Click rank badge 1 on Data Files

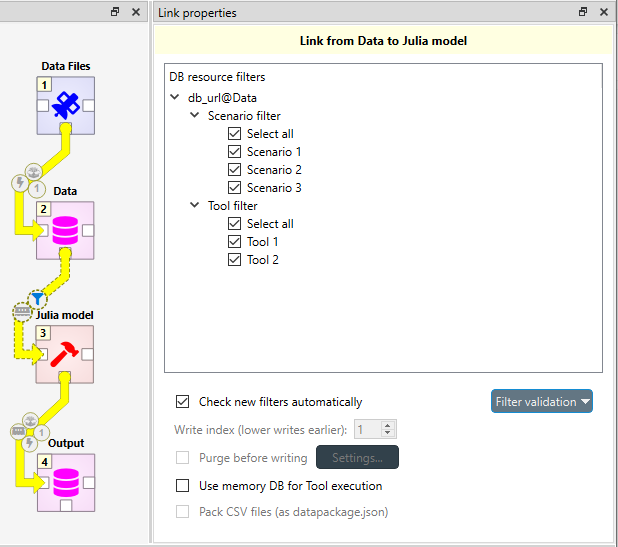(x=44, y=84)
